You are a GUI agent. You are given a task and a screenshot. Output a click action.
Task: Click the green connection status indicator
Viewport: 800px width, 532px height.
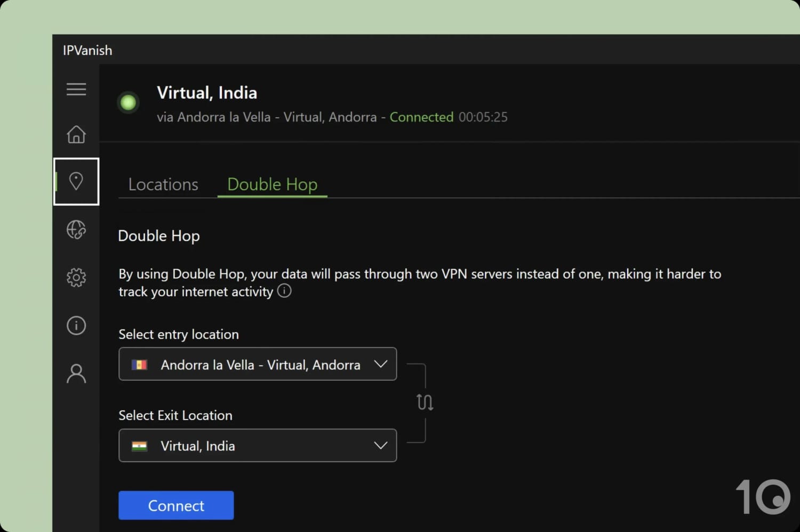pos(128,102)
